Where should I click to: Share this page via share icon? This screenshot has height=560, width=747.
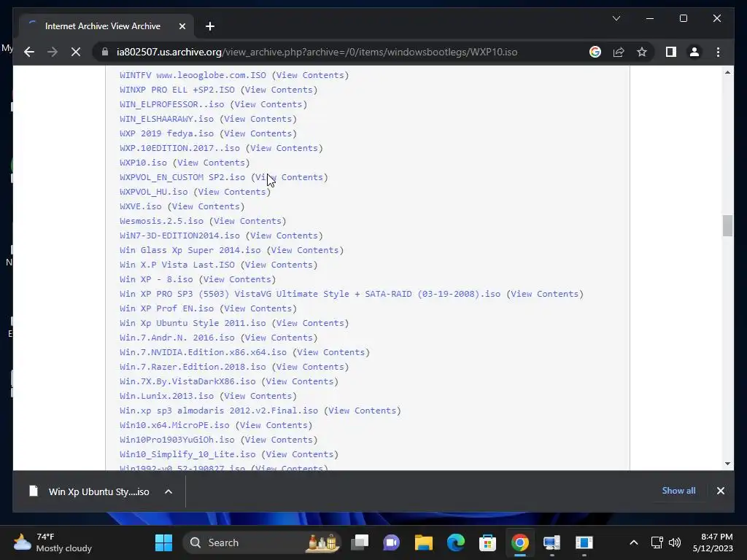(619, 52)
